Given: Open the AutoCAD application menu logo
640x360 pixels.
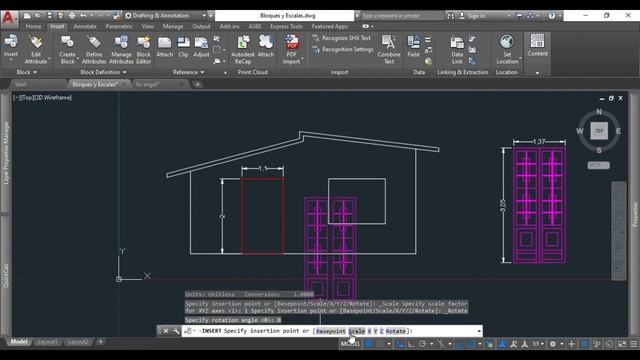Looking at the screenshot, I should pos(9,18).
